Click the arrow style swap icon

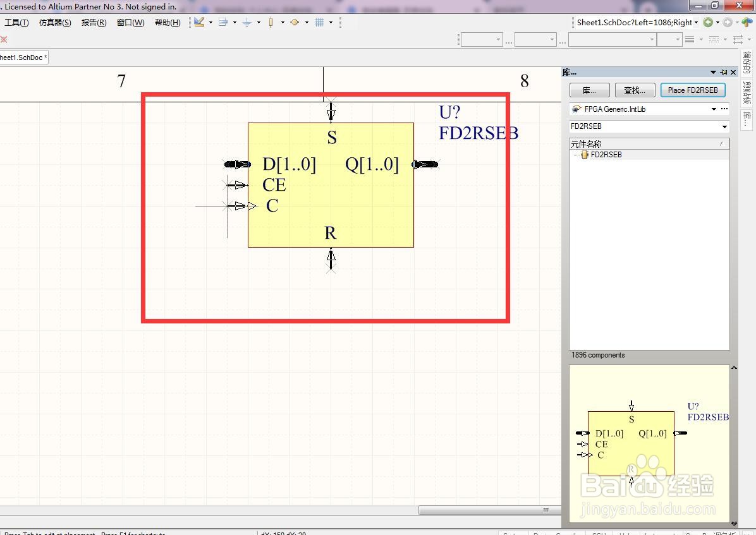click(x=738, y=40)
